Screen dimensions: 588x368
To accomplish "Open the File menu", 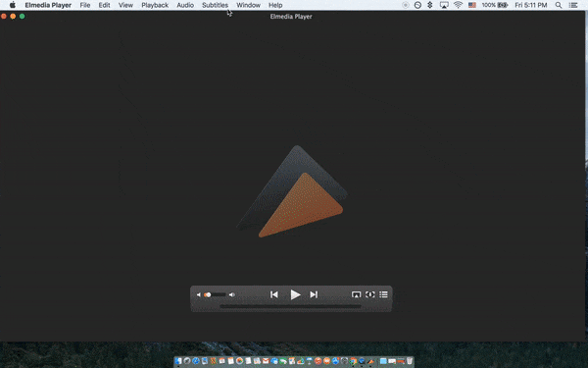I will pyautogui.click(x=85, y=5).
